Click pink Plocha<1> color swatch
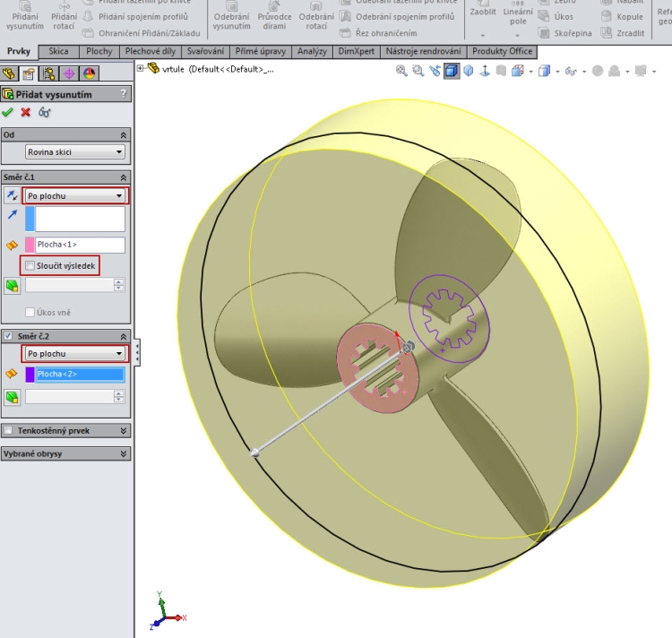The image size is (672, 638). pyautogui.click(x=30, y=246)
